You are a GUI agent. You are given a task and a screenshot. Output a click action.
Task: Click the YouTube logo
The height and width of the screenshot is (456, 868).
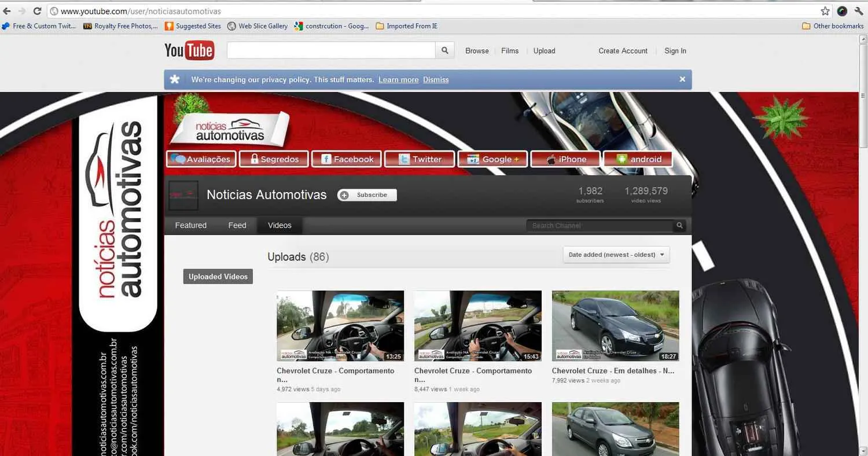click(x=189, y=50)
